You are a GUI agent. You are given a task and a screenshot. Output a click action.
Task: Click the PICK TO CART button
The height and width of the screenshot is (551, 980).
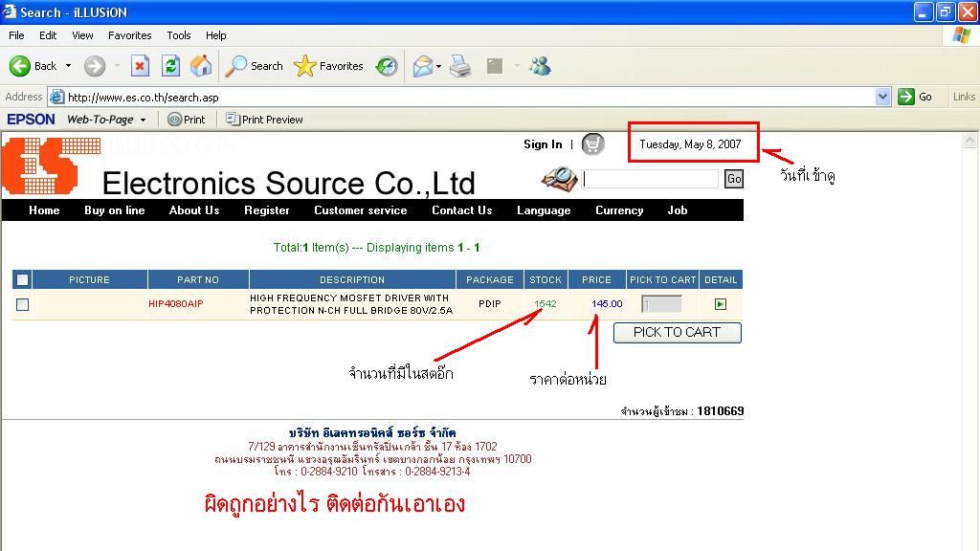click(678, 332)
